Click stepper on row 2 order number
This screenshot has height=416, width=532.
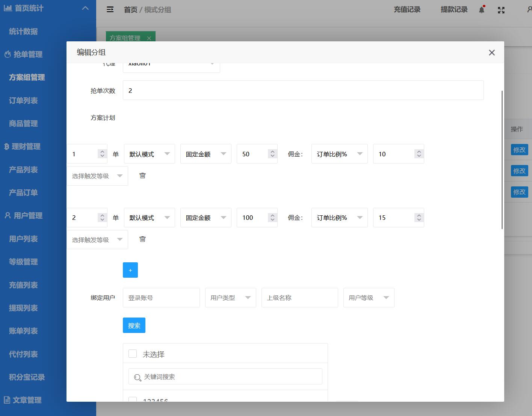pos(102,218)
